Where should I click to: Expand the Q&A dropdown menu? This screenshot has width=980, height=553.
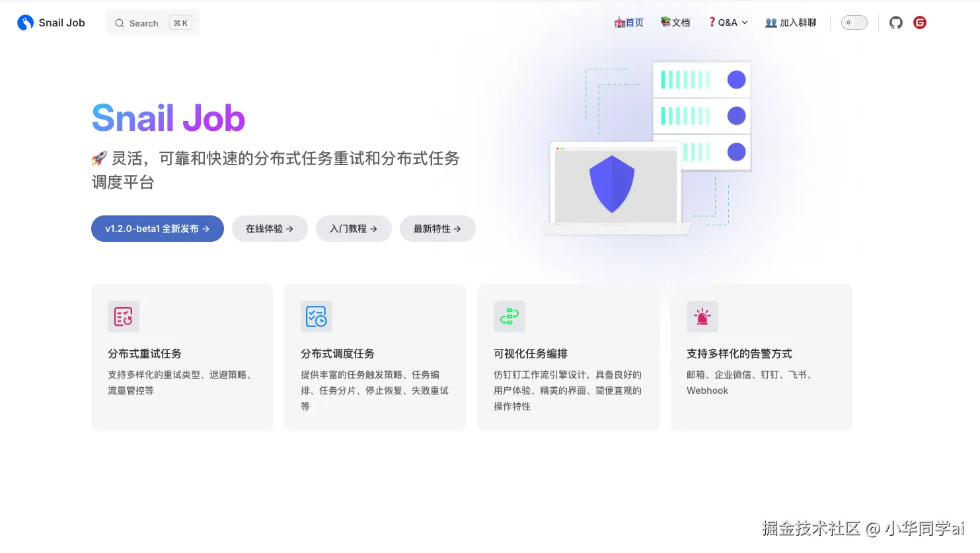pyautogui.click(x=728, y=22)
